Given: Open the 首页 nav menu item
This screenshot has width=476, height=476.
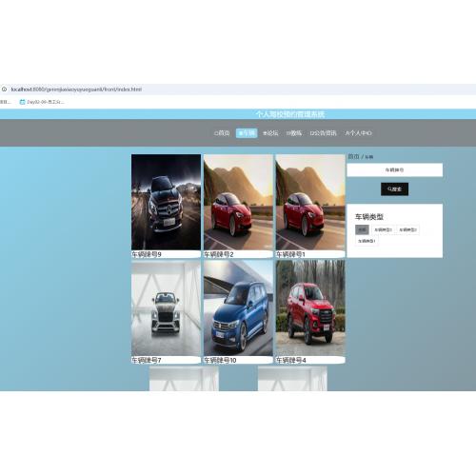Looking at the screenshot, I should pyautogui.click(x=222, y=133).
